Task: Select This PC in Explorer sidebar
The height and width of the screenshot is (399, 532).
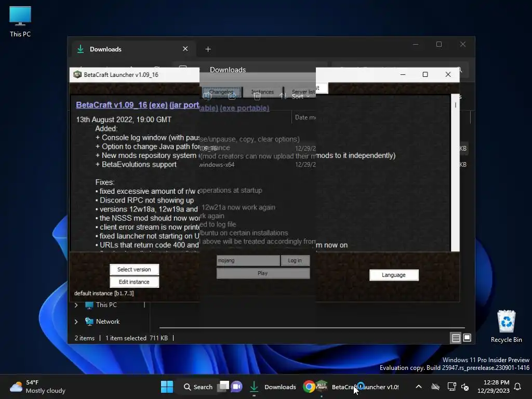Action: [x=106, y=305]
